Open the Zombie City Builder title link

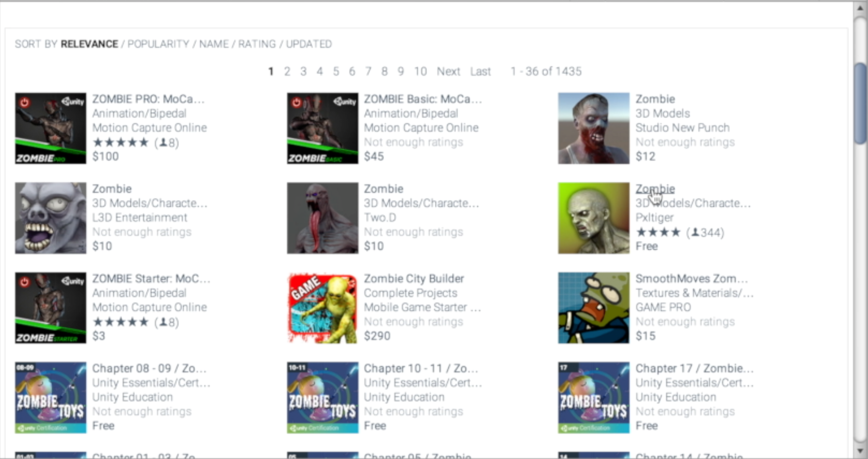click(414, 279)
